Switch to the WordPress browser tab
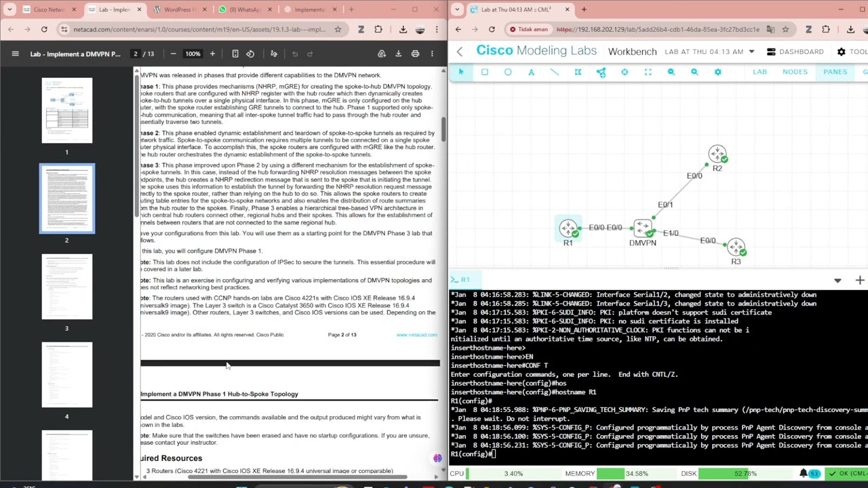868x488 pixels. tap(178, 9)
